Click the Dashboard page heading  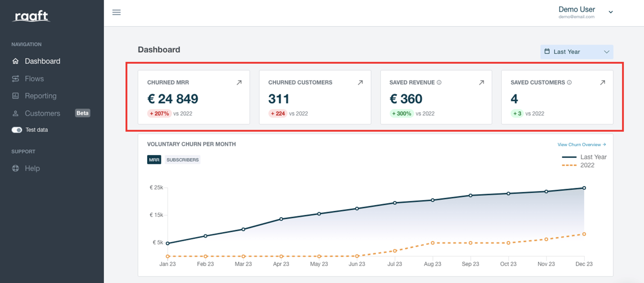pyautogui.click(x=159, y=49)
